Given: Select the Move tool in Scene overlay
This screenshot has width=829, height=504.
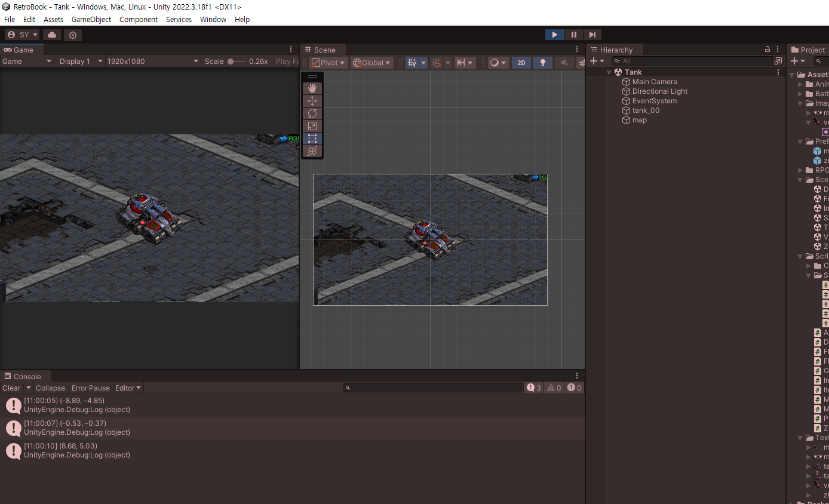Looking at the screenshot, I should point(312,101).
